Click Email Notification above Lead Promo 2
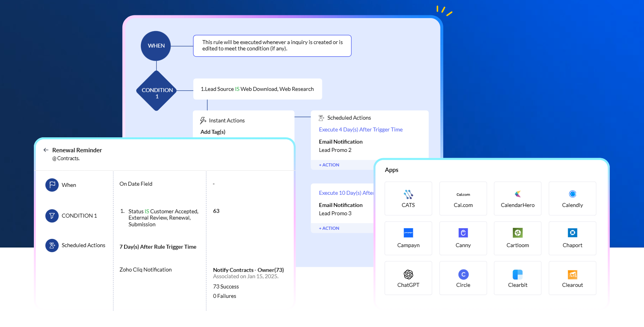This screenshot has width=644, height=327. (341, 142)
